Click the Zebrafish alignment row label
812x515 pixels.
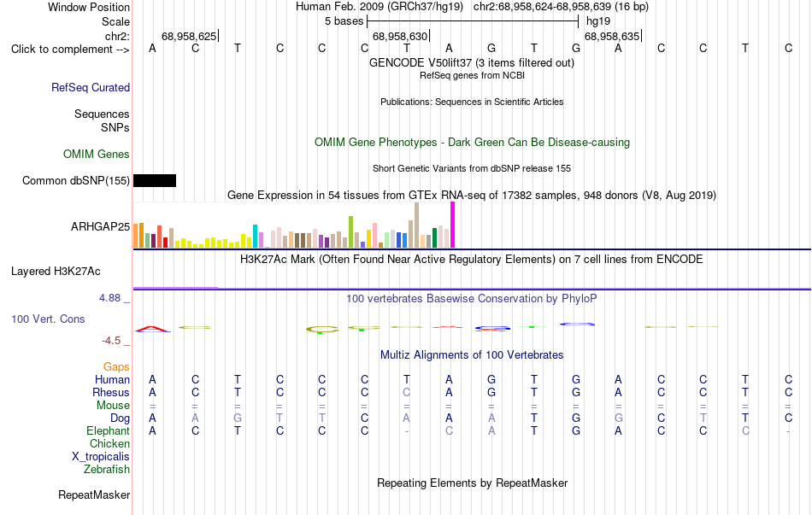pyautogui.click(x=107, y=470)
